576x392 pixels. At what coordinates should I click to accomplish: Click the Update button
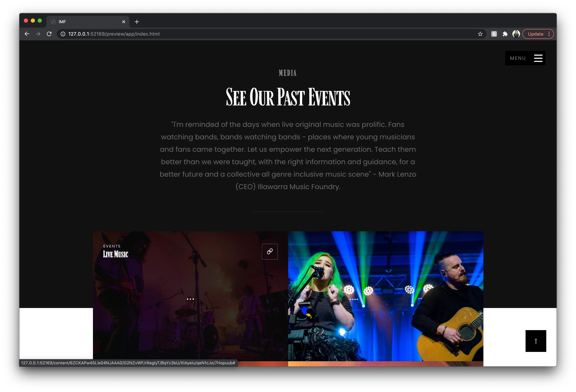coord(535,34)
